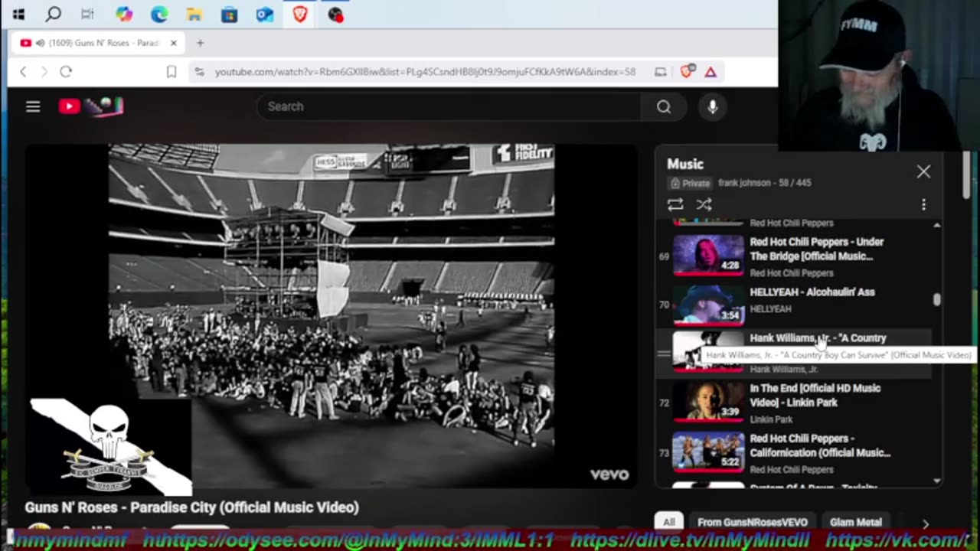Screen dimensions: 980x551
Task: Open the Brave Shields panel
Action: (687, 71)
